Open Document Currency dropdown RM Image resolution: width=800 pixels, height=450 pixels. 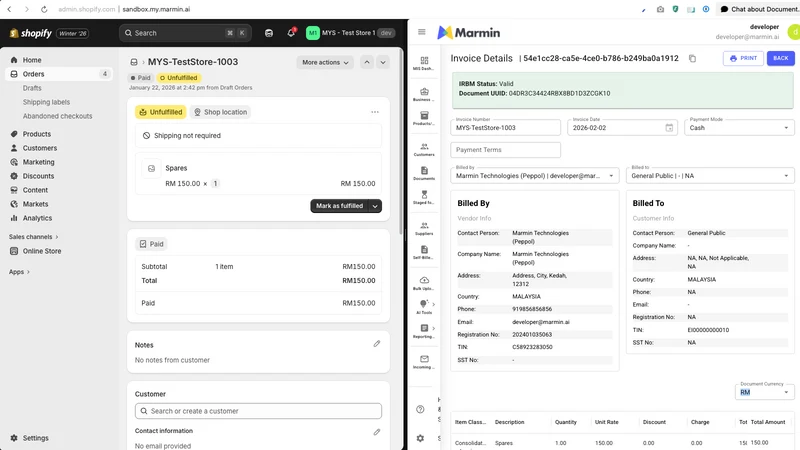tap(764, 392)
